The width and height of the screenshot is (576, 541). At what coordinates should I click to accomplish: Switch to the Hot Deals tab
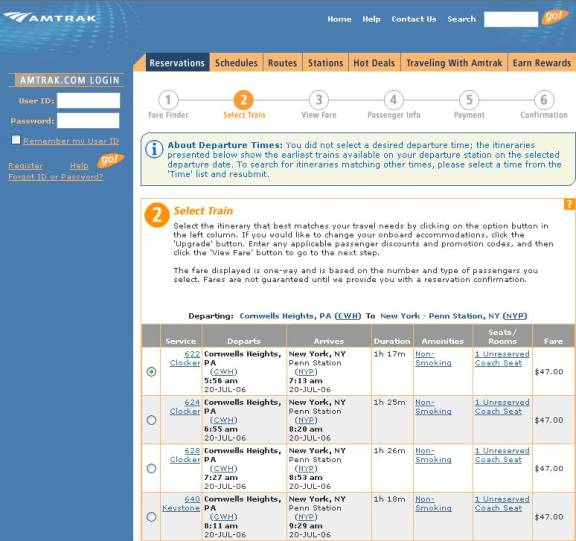point(374,63)
